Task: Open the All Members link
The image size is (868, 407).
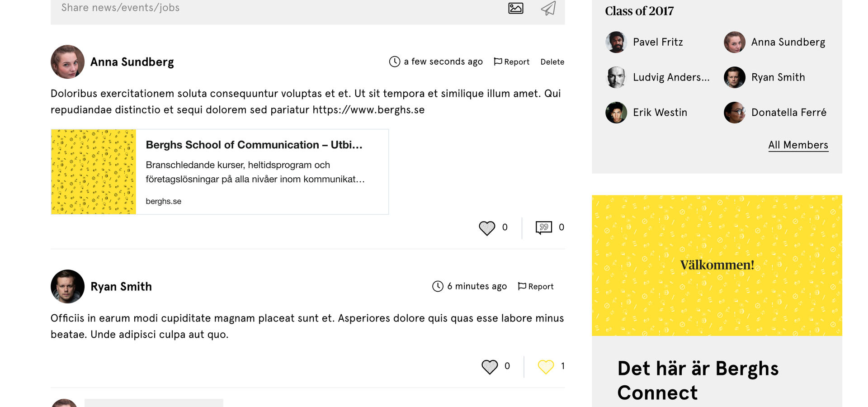Action: tap(798, 145)
